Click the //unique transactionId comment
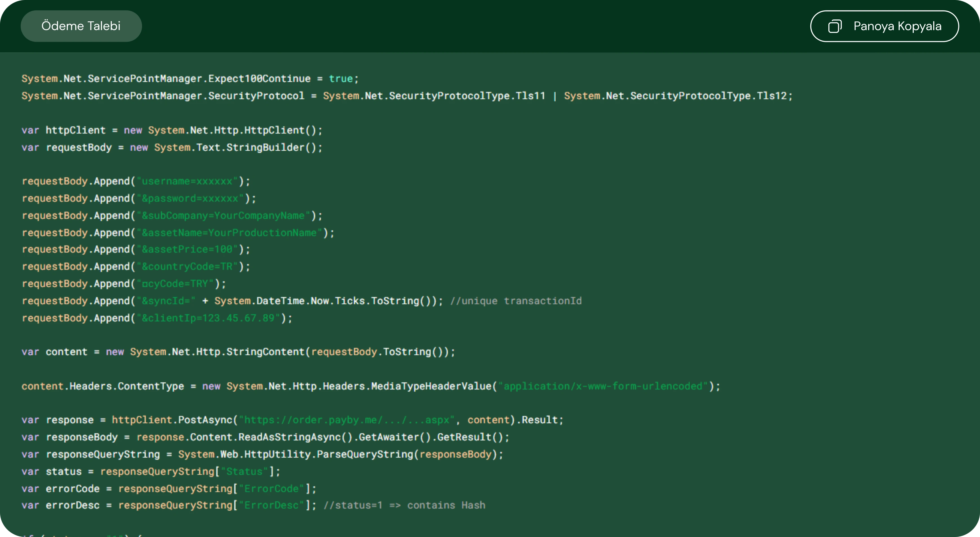 pos(516,301)
